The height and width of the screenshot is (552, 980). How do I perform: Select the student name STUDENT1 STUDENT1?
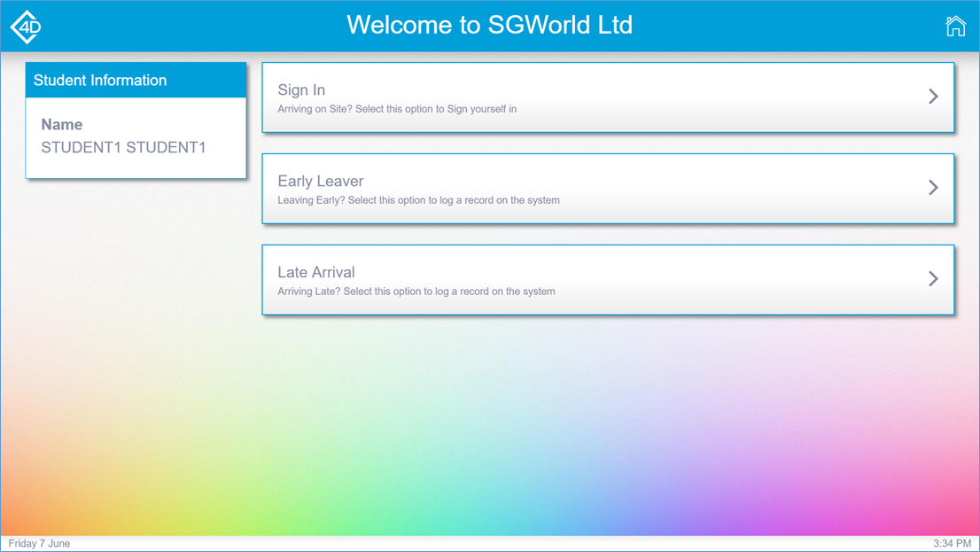(124, 148)
